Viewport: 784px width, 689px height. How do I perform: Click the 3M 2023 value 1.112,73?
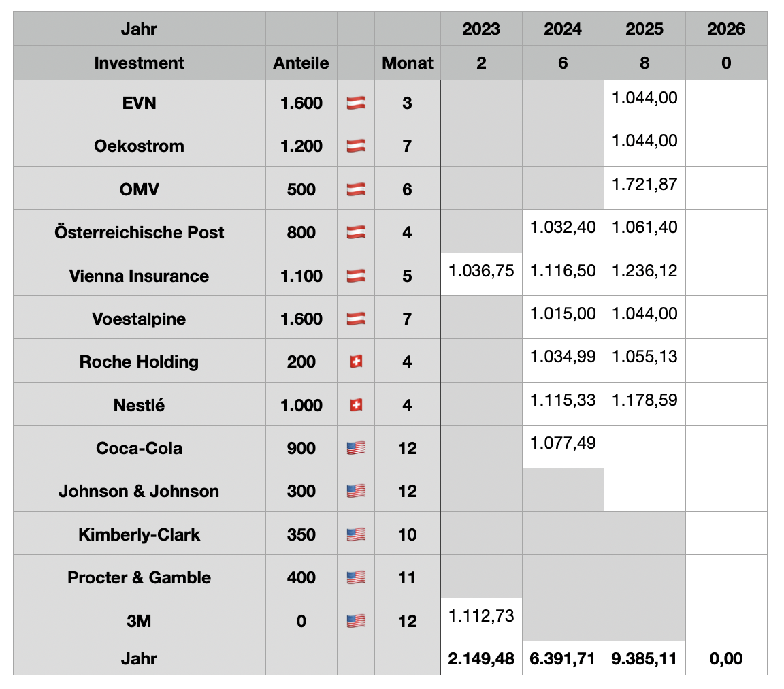[481, 616]
